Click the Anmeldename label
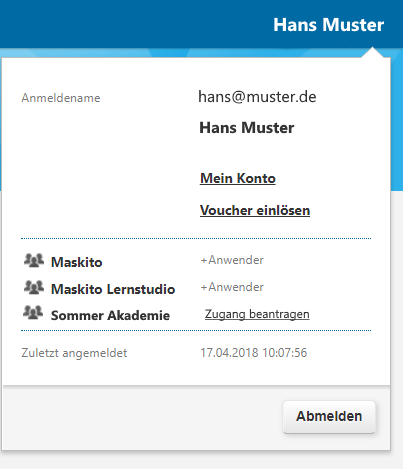The width and height of the screenshot is (403, 469). click(61, 98)
